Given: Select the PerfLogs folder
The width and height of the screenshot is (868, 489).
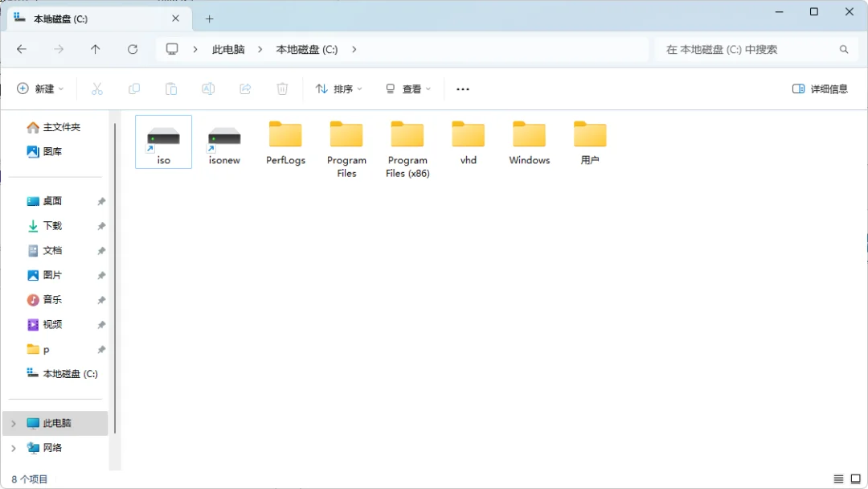Looking at the screenshot, I should tap(285, 142).
